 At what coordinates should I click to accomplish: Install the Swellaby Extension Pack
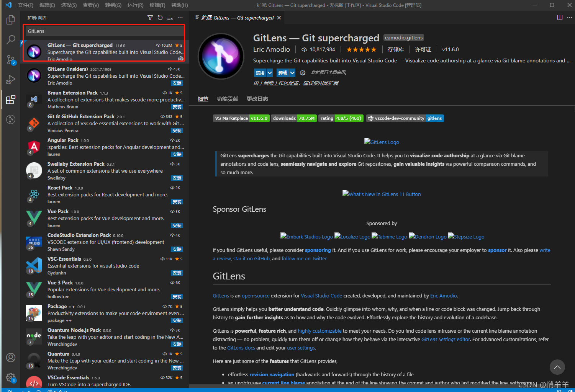(x=177, y=178)
